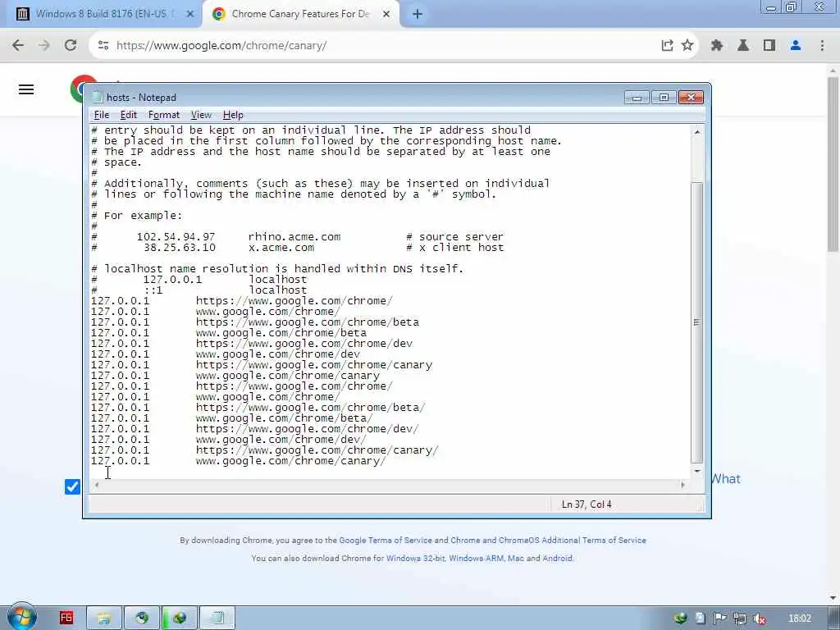
Task: Click 'rhino.acme.com' in the hosts file
Action: [294, 237]
